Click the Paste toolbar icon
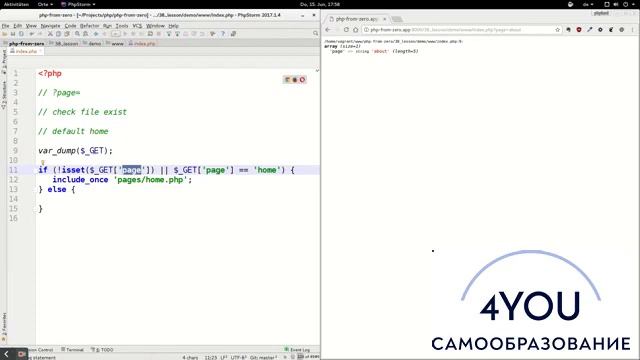The image size is (640, 360). click(67, 34)
